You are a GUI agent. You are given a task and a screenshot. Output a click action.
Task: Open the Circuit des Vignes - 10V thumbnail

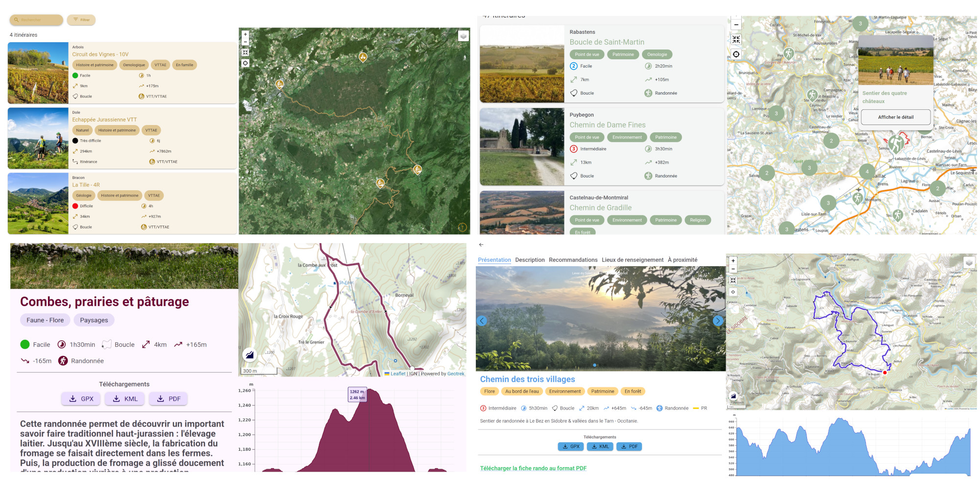38,73
